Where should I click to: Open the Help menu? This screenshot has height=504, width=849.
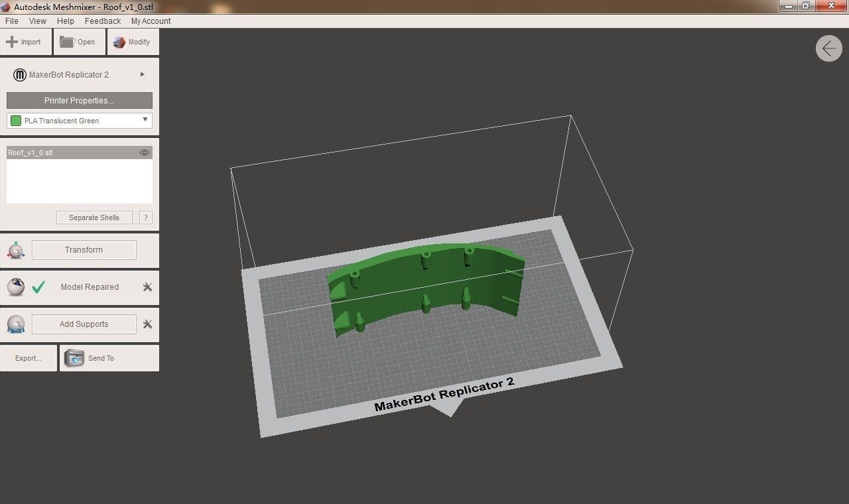[x=66, y=21]
